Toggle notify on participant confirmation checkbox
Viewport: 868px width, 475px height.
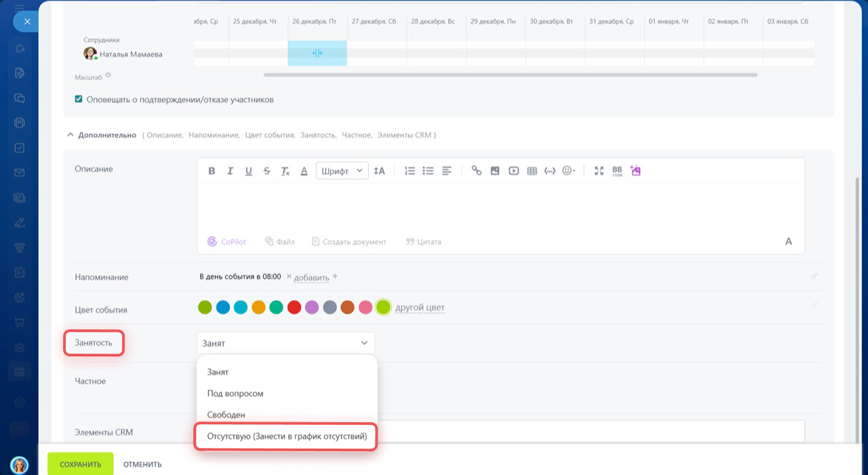(79, 100)
